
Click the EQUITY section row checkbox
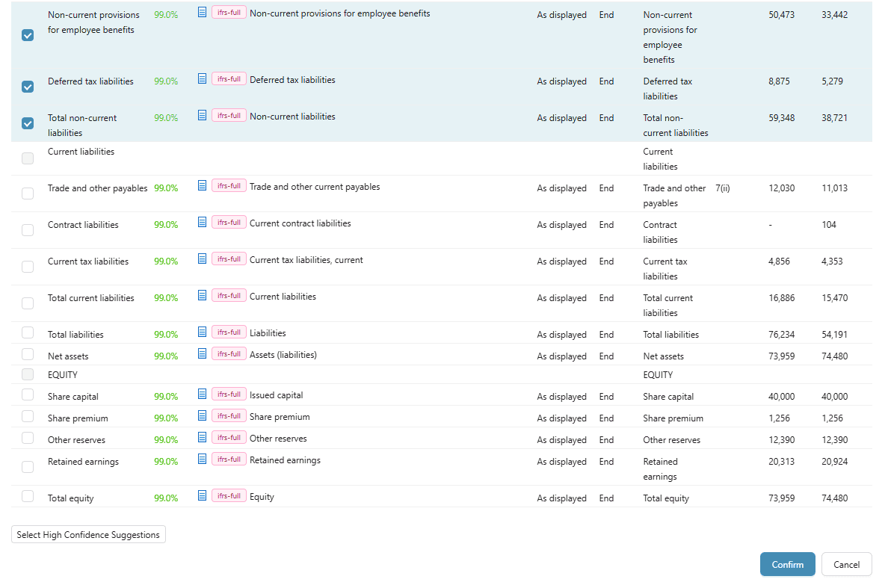pyautogui.click(x=28, y=374)
